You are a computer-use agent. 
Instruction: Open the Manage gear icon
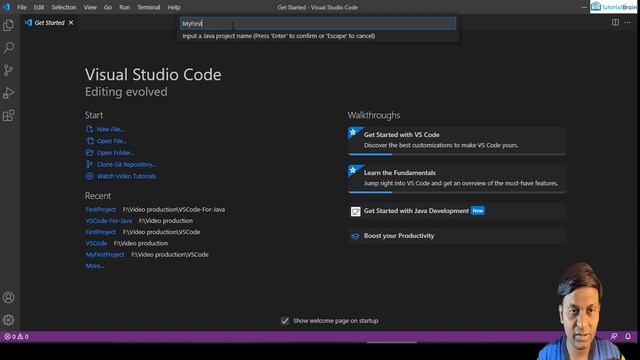click(x=8, y=320)
